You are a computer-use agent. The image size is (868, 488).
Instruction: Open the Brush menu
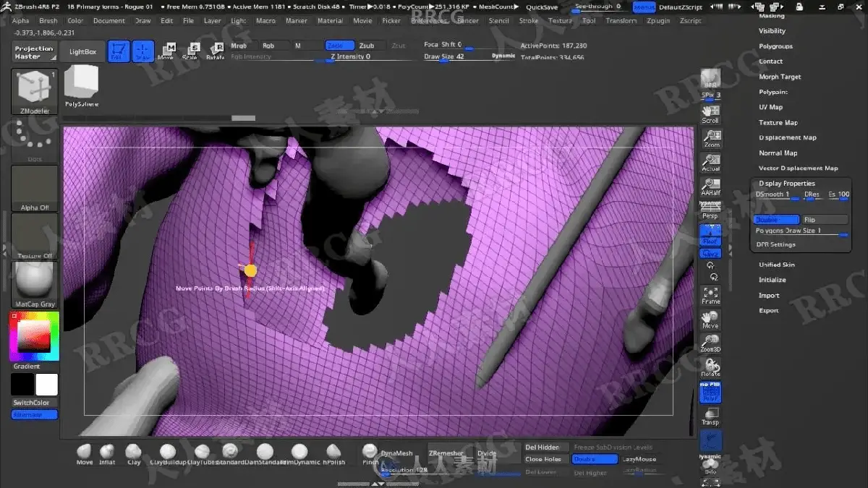[48, 21]
